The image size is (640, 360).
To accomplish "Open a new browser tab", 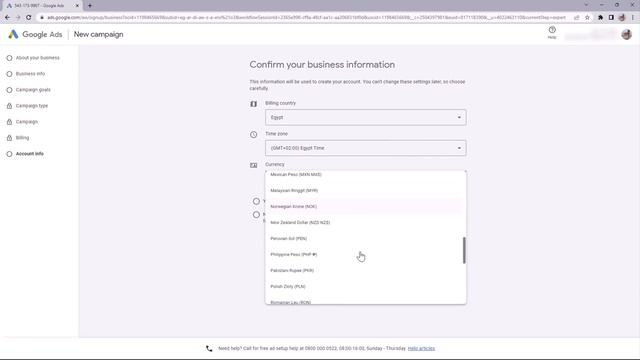I will coord(90,6).
